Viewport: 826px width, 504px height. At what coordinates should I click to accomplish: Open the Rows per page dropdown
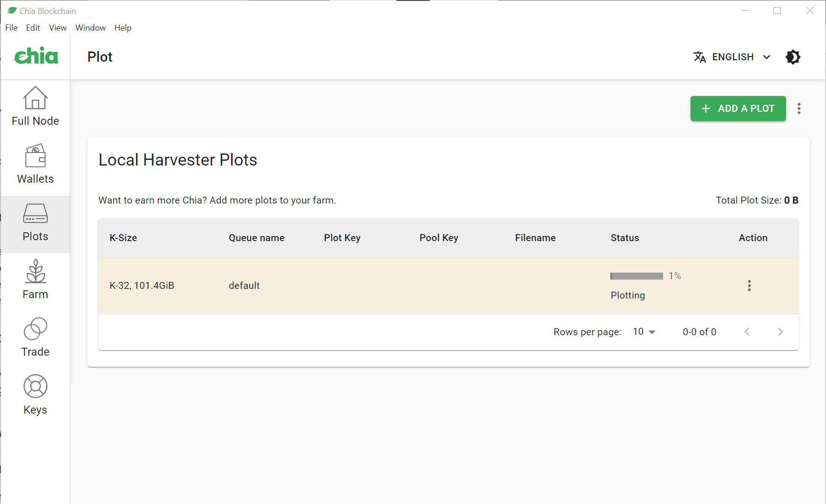644,332
